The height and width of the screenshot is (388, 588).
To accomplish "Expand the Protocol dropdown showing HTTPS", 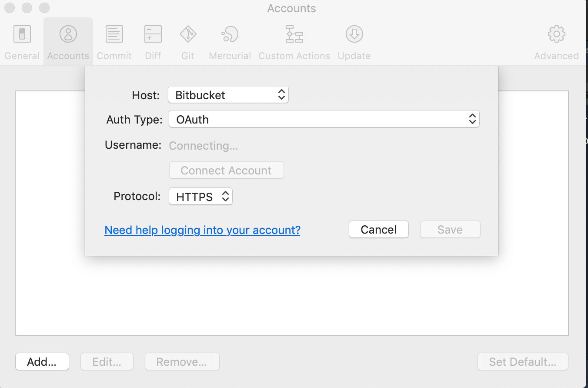I will 200,197.
